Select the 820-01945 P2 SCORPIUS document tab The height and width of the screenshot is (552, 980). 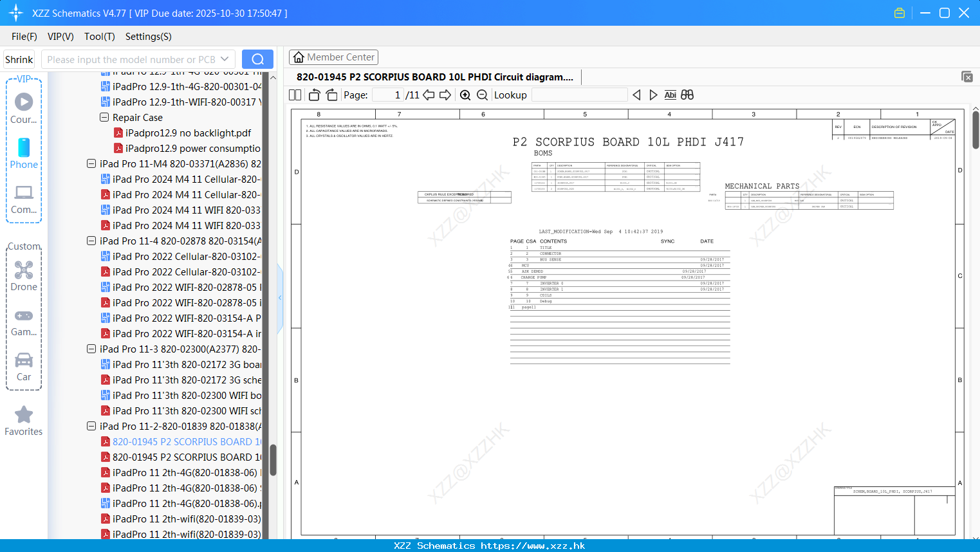[435, 77]
